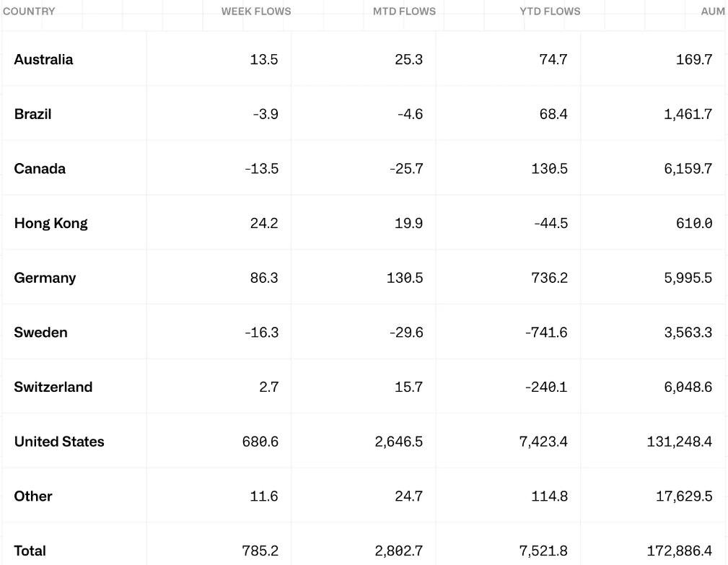Click the Brazil country cell
Viewport: 728px width, 565px height.
[x=32, y=114]
